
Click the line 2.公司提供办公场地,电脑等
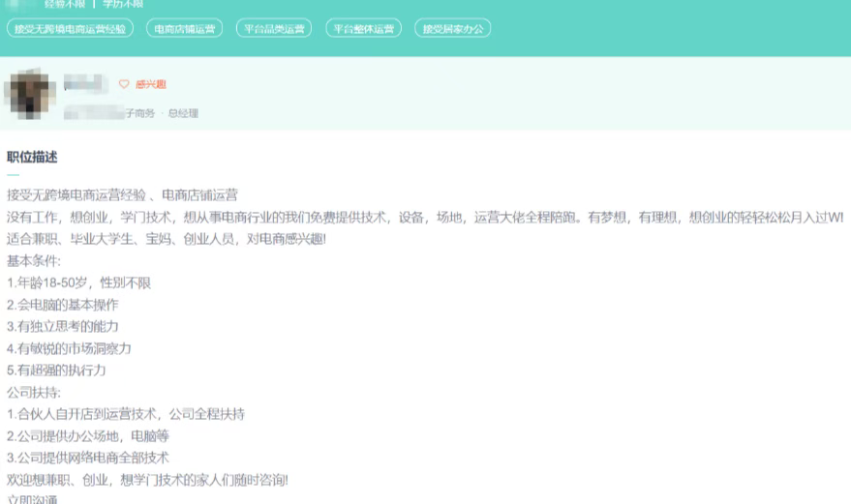point(88,436)
